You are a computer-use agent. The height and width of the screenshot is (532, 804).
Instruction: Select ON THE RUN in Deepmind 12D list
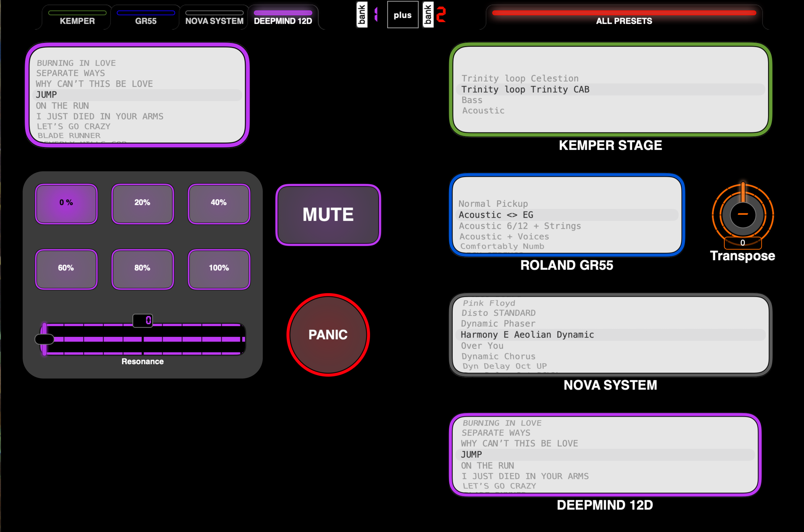click(487, 466)
